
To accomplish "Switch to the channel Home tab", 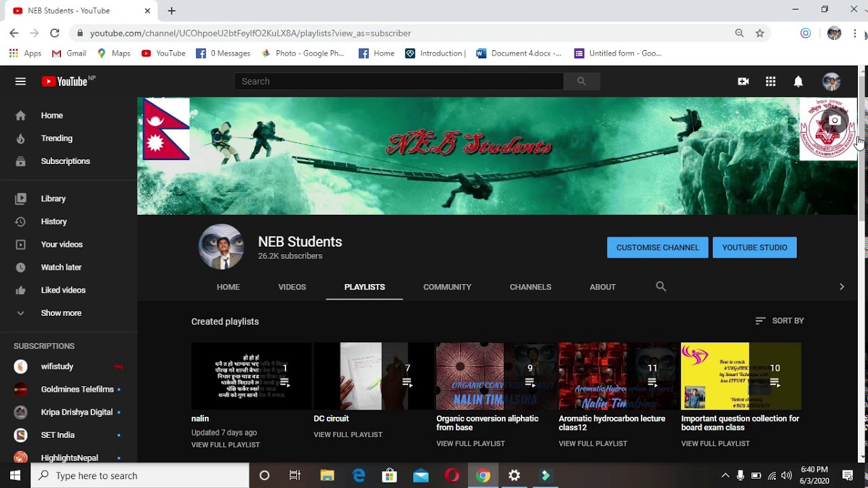I will [x=228, y=287].
